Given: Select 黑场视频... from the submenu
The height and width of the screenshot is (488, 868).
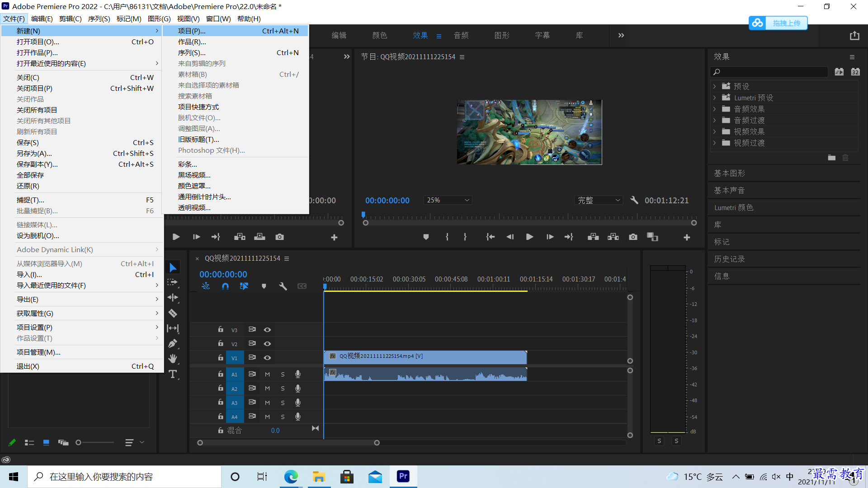Looking at the screenshot, I should pyautogui.click(x=236, y=175).
